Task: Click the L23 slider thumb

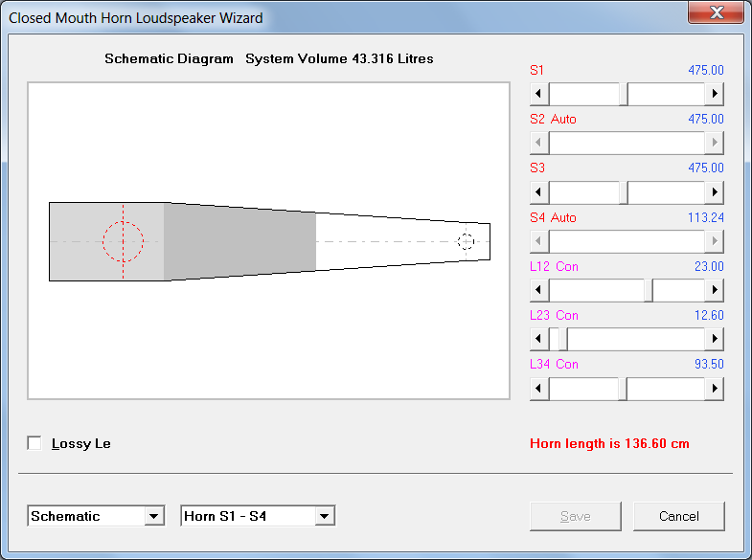Action: click(563, 339)
